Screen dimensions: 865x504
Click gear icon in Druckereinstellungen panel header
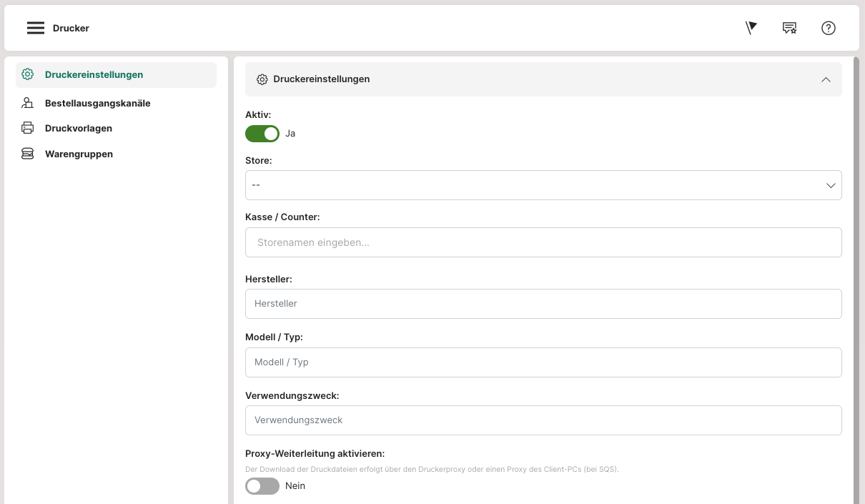tap(262, 79)
